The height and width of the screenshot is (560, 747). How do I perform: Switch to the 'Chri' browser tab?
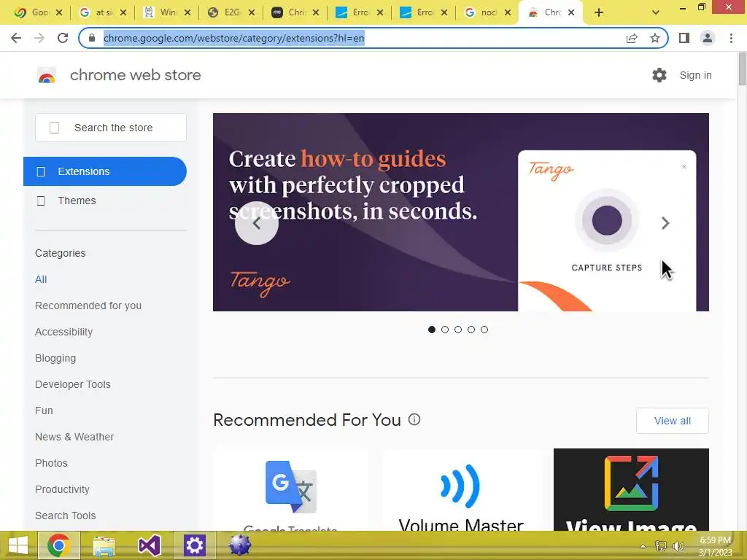(295, 13)
